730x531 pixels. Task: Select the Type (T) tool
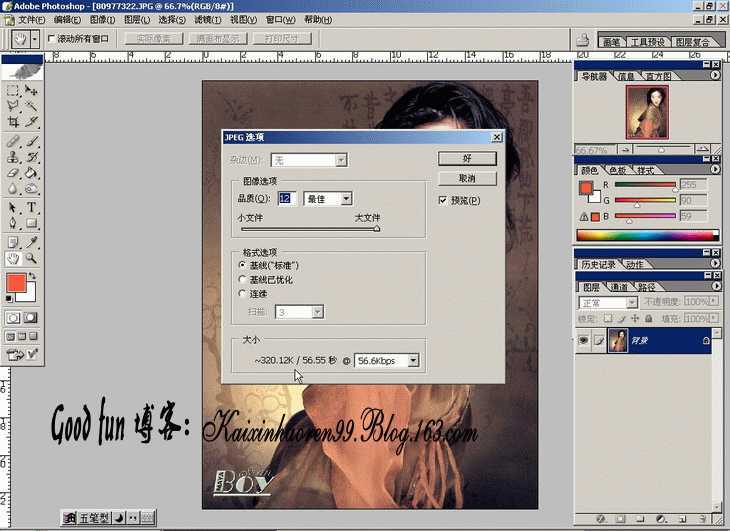32,207
